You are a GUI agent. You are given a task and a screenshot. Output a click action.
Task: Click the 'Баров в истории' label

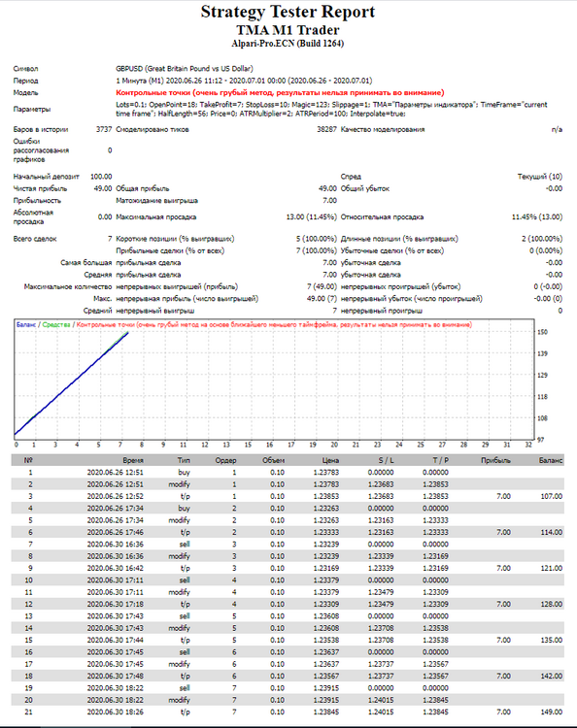click(x=41, y=129)
